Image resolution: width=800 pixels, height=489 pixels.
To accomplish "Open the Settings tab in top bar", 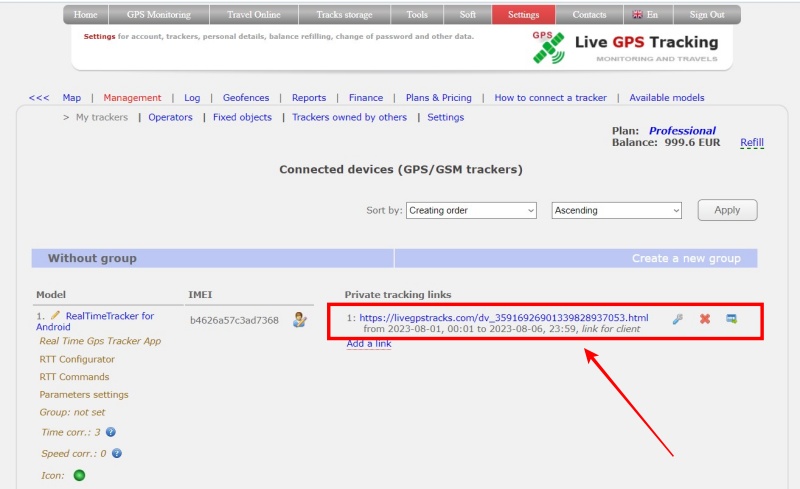I will [523, 15].
